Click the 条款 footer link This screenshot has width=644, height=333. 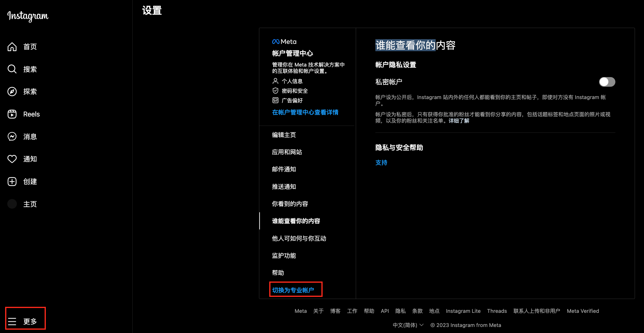[417, 311]
